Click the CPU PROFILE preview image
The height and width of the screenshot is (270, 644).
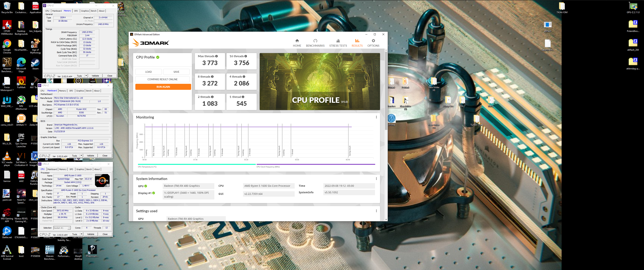pyautogui.click(x=320, y=81)
